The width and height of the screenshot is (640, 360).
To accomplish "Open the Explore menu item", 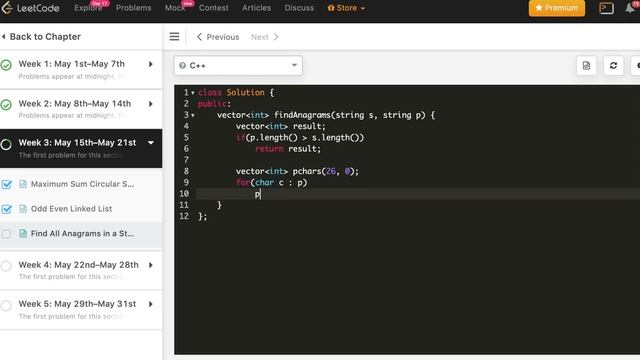I will point(88,8).
